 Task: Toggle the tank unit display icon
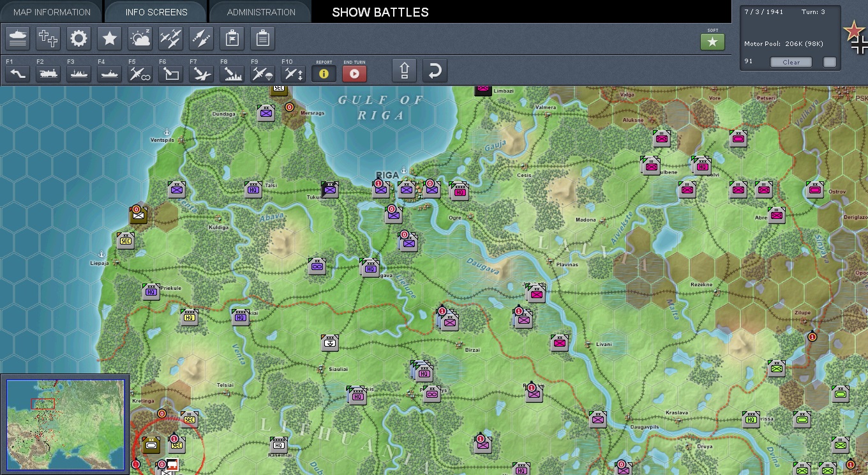pos(17,38)
